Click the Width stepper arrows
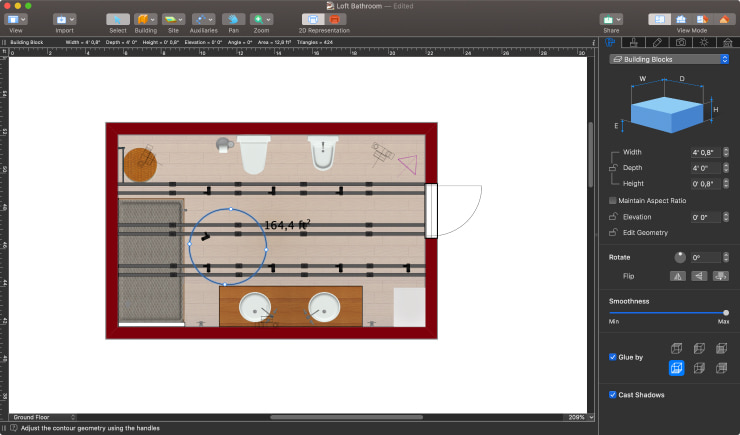The height and width of the screenshot is (435, 740). (x=725, y=152)
